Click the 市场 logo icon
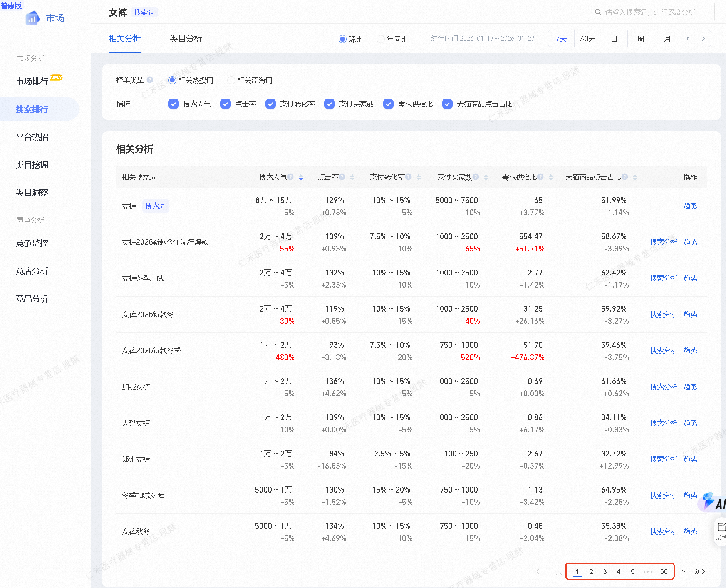The height and width of the screenshot is (588, 726). pos(33,18)
